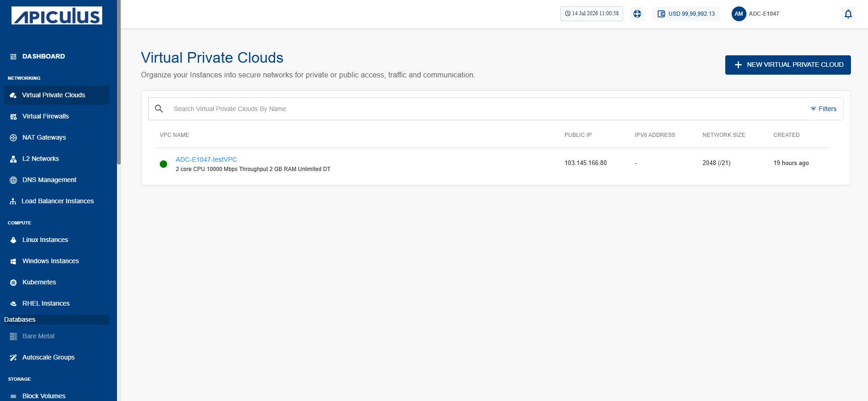Click New Virtual Private Cloud button
Image resolution: width=868 pixels, height=401 pixels.
click(788, 65)
